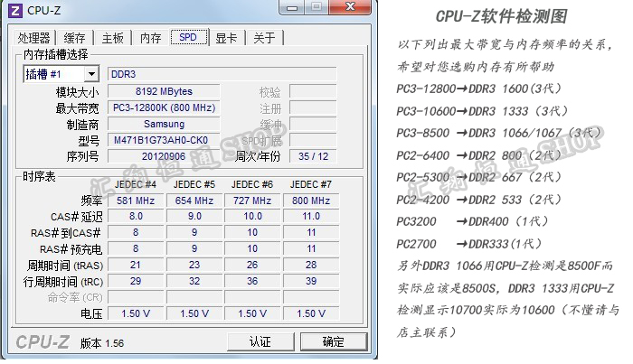Click the PC2700→DDR333 line
Image resolution: width=633 pixels, height=364 pixels.
click(469, 244)
